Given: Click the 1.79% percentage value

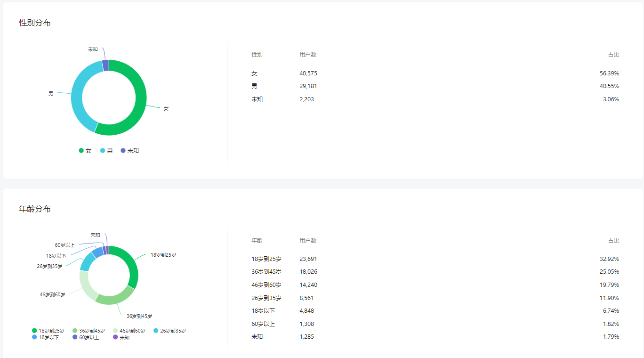Looking at the screenshot, I should (x=611, y=337).
